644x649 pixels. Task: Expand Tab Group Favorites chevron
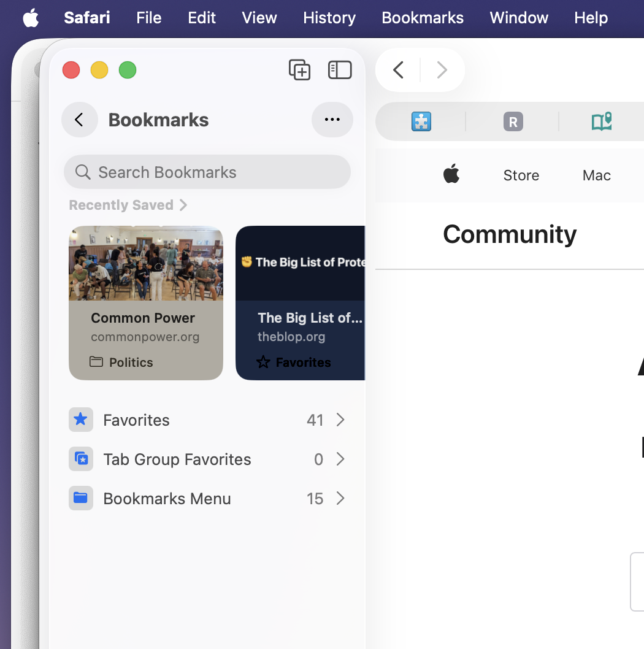tap(340, 459)
